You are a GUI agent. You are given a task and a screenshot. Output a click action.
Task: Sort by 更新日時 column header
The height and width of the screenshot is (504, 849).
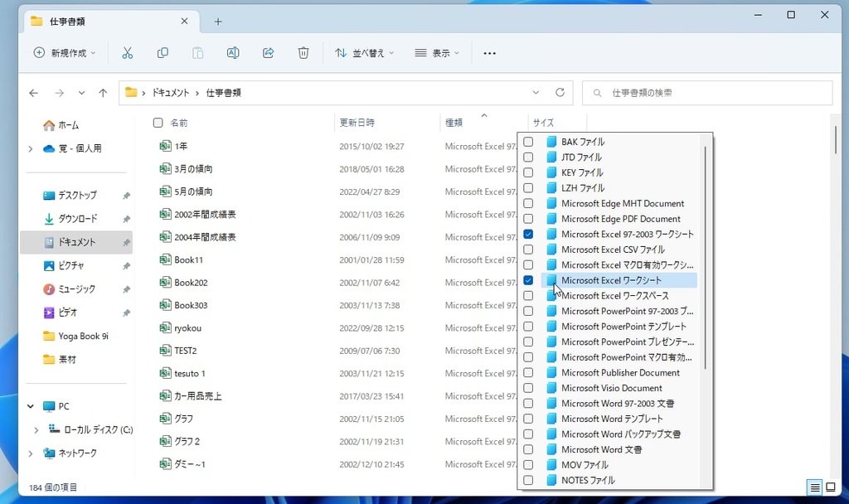(357, 123)
